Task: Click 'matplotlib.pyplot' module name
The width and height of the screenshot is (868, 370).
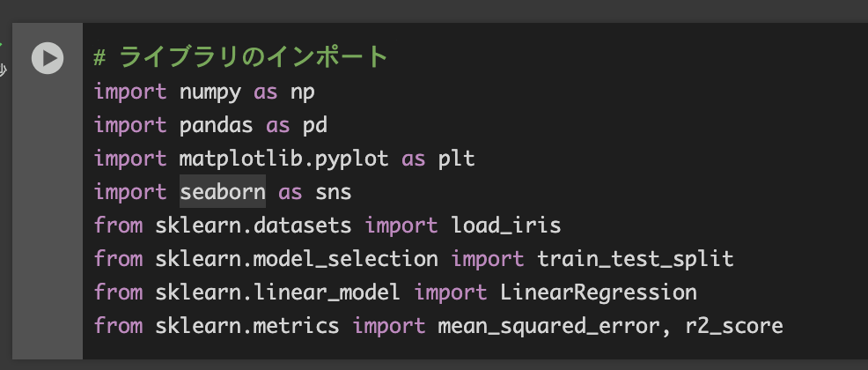Action: tap(284, 159)
